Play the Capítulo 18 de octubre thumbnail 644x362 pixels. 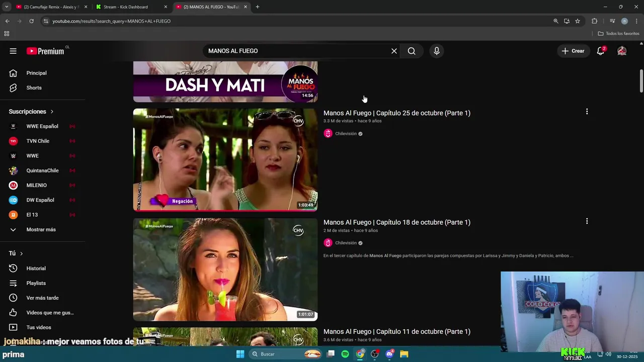(225, 269)
